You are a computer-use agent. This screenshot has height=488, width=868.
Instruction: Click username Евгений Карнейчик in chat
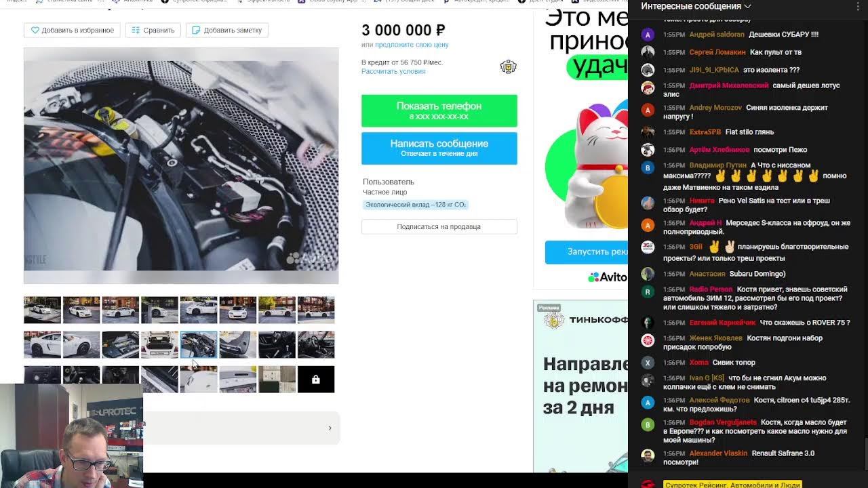(x=722, y=323)
